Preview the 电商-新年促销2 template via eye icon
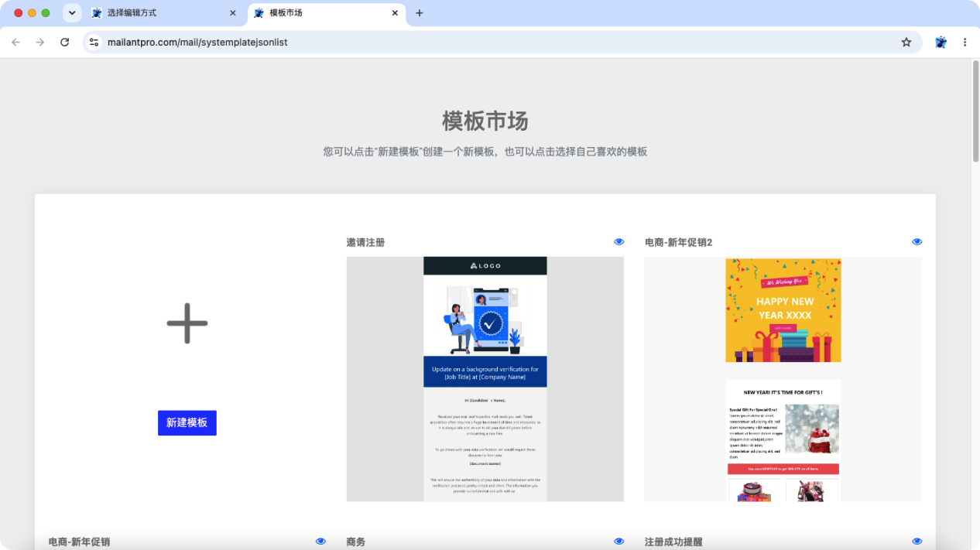980x550 pixels. coord(917,242)
